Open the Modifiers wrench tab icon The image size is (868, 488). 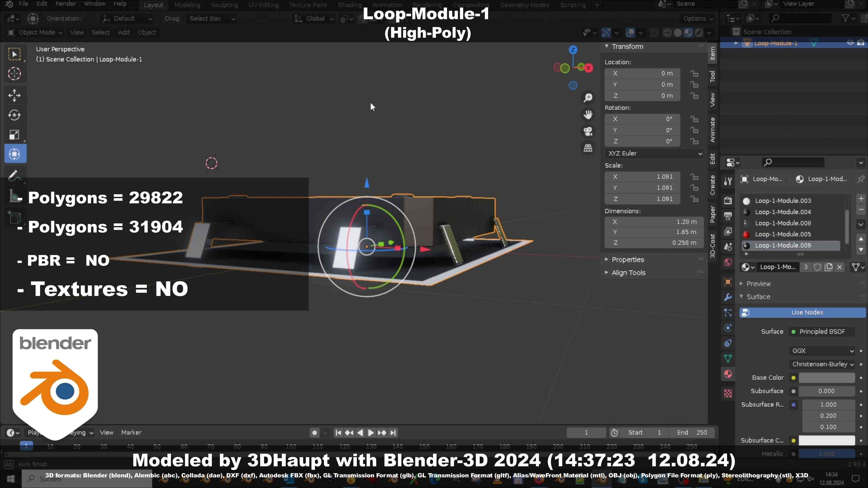(x=728, y=297)
